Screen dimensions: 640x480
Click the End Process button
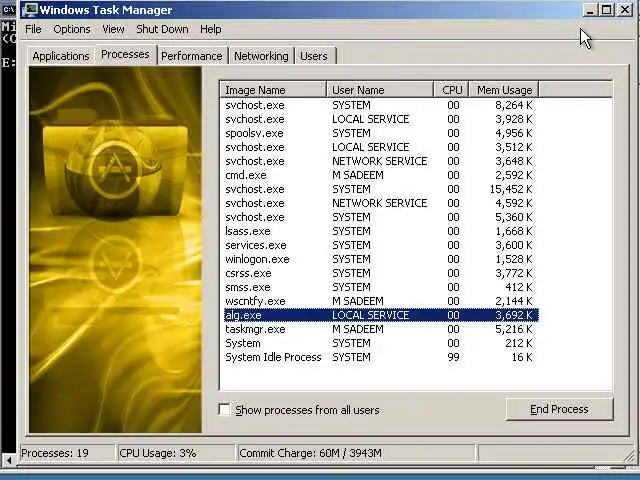(559, 409)
